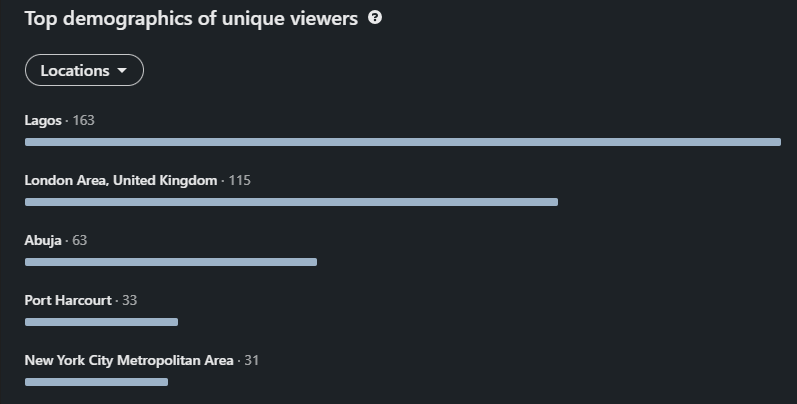Click the London Area viewers bar
Viewport: 797px width, 404px height.
(x=291, y=202)
